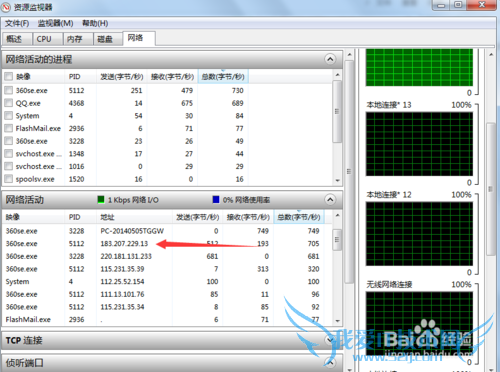The image size is (500, 372).
Task: Sort network activity by 地址 column header
Action: pos(134,217)
